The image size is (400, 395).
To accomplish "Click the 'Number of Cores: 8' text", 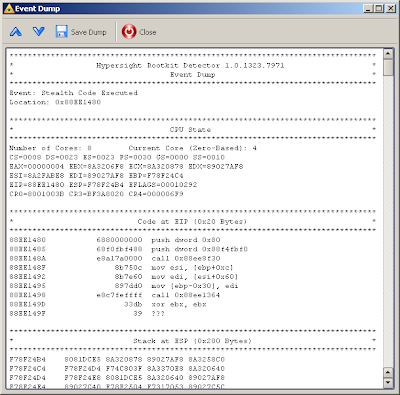I will (50, 148).
